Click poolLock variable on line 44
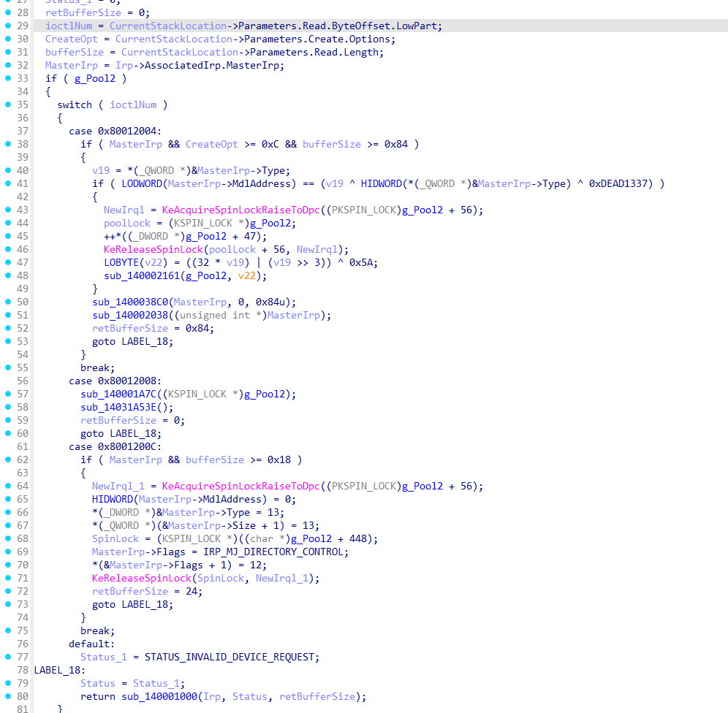The height and width of the screenshot is (713, 728). [x=127, y=223]
